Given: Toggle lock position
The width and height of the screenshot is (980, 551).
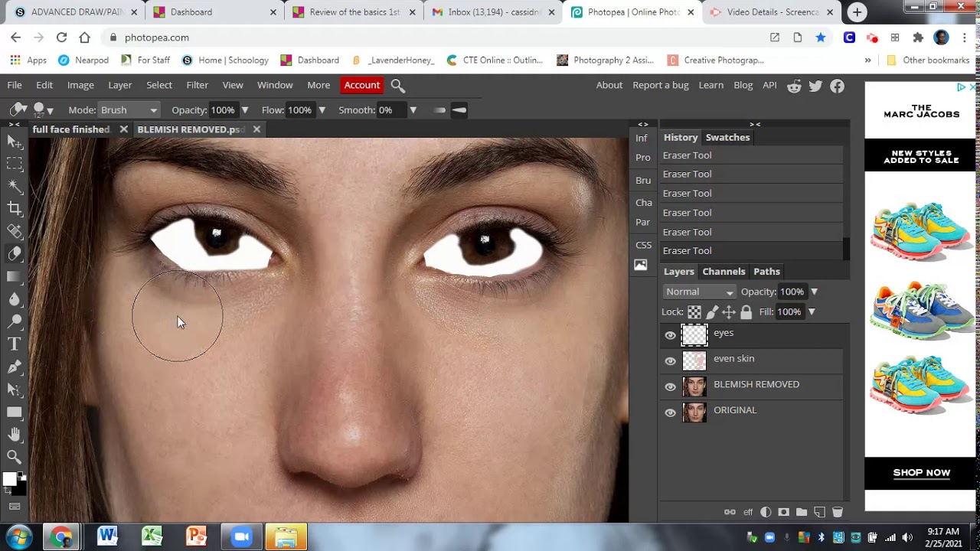Looking at the screenshot, I should tap(729, 311).
